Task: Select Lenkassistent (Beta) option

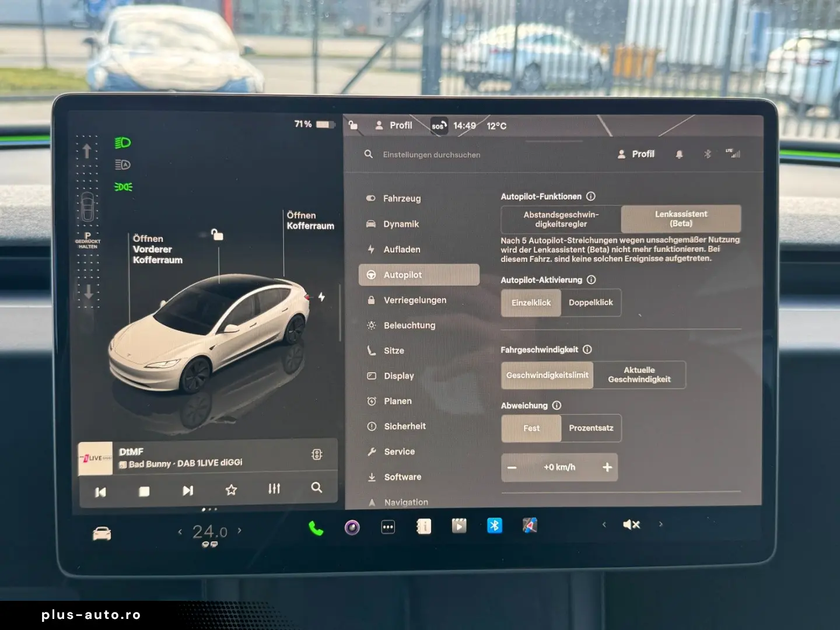Action: 680,219
